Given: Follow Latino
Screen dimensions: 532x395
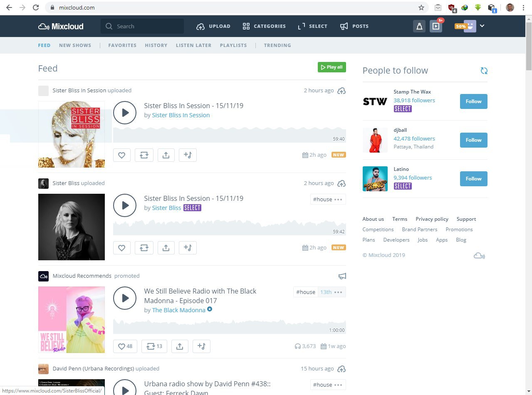Looking at the screenshot, I should [473, 179].
